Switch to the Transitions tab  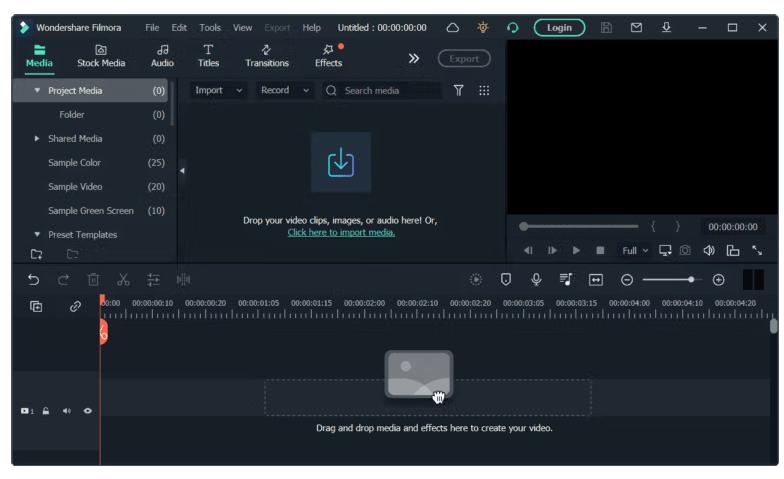267,56
